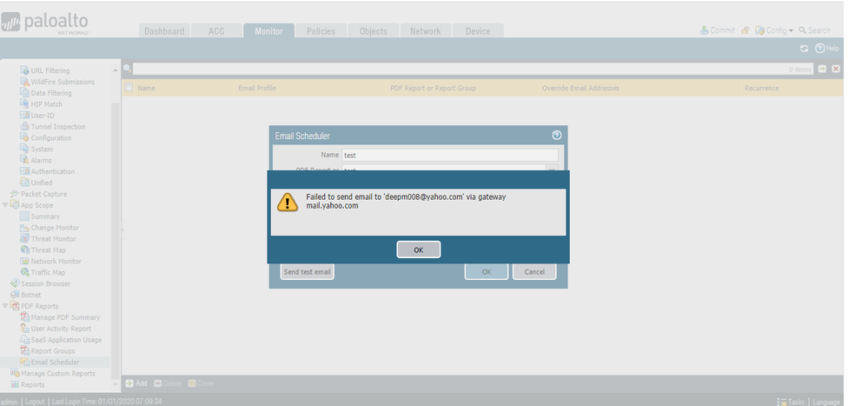
Task: Sort by Name column header
Action: click(146, 88)
